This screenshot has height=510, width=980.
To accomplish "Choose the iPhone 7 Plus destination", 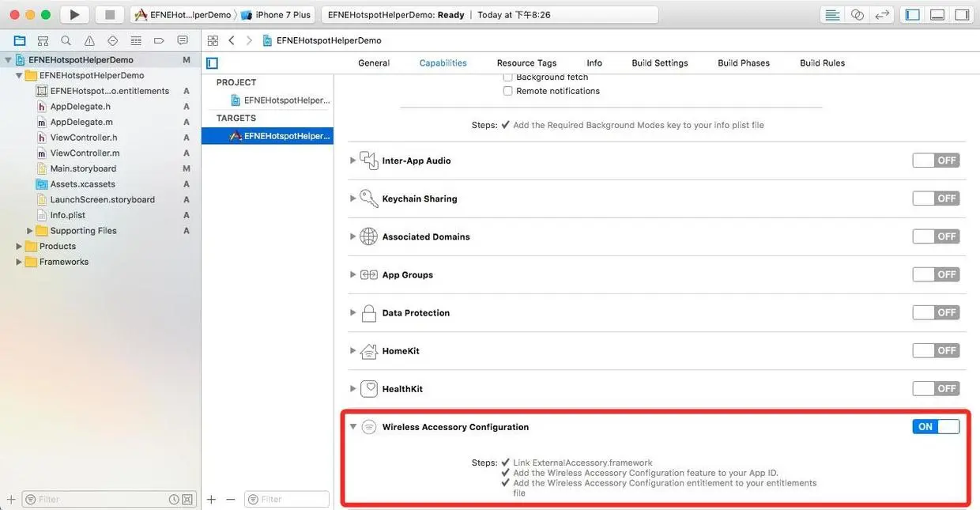I will click(x=277, y=15).
